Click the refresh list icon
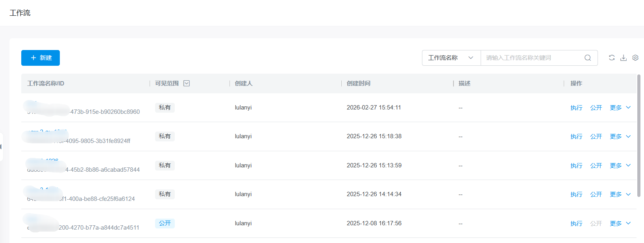Screen dimensions: 644x243 (x=612, y=58)
